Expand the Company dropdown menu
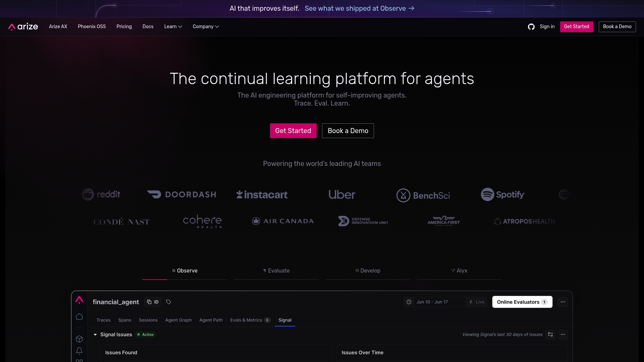 coord(206,26)
